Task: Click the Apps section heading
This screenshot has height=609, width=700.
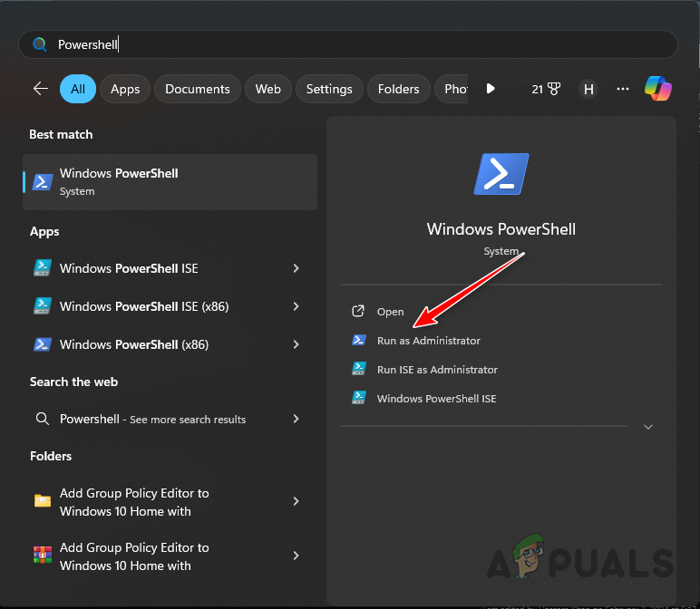Action: 44,232
